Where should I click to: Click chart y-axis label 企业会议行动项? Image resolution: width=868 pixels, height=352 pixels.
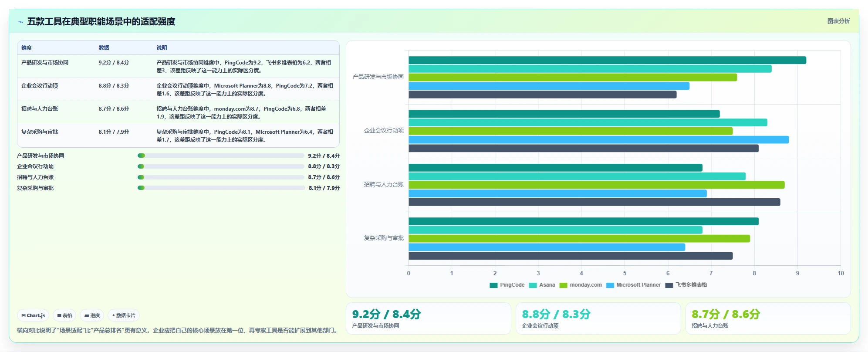[x=384, y=130]
